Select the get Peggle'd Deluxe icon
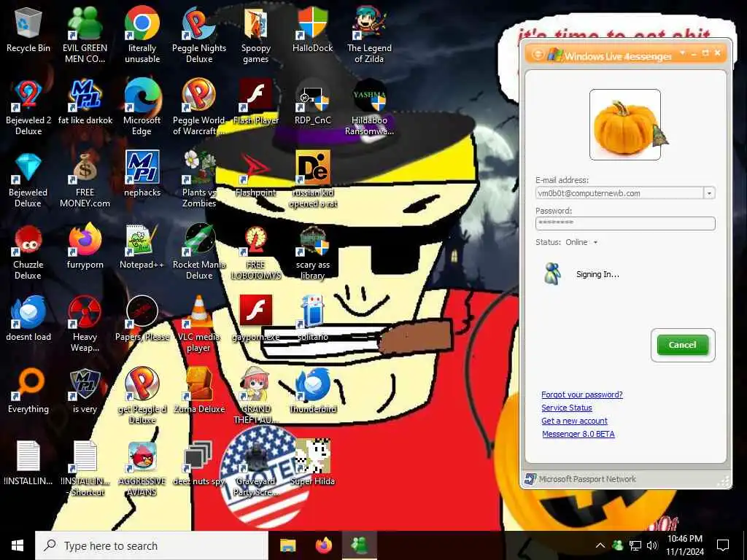This screenshot has height=560, width=747. [142, 385]
